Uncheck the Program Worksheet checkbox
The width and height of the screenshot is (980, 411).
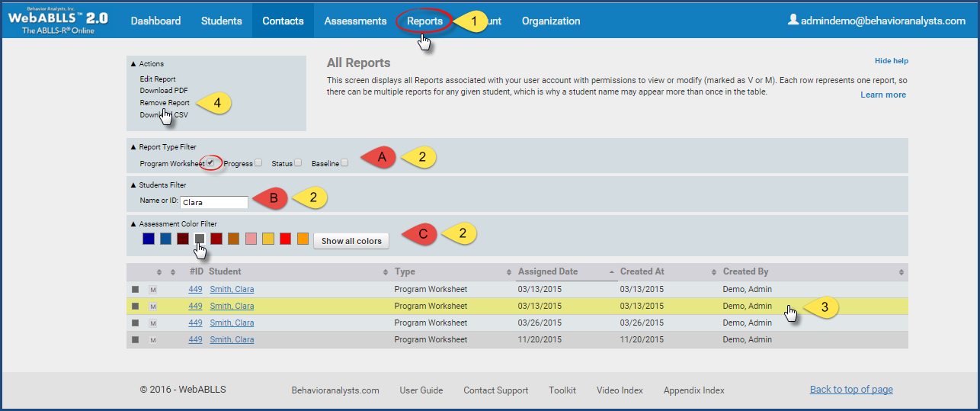[210, 162]
